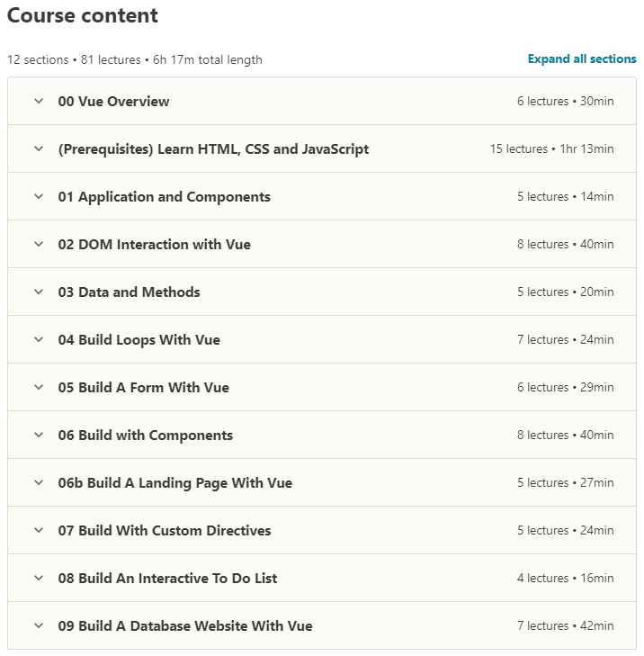Image resolution: width=644 pixels, height=656 pixels.
Task: Select 07 Build With Custom Directives title
Action: [x=165, y=531]
